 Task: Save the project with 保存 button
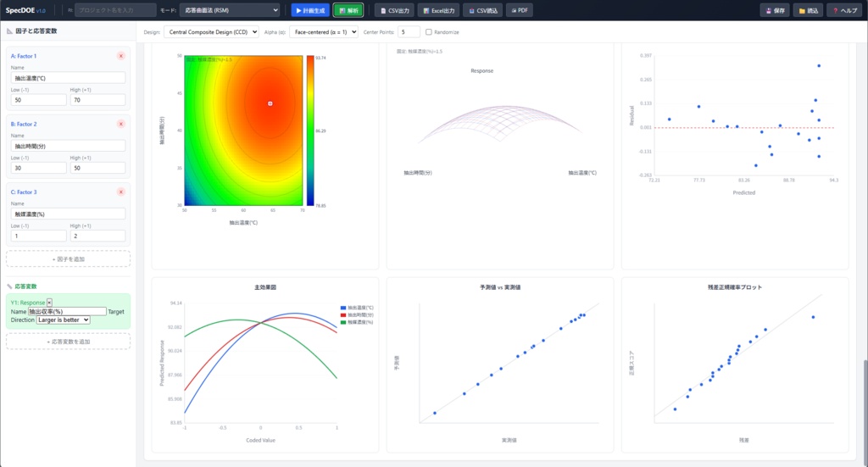775,10
